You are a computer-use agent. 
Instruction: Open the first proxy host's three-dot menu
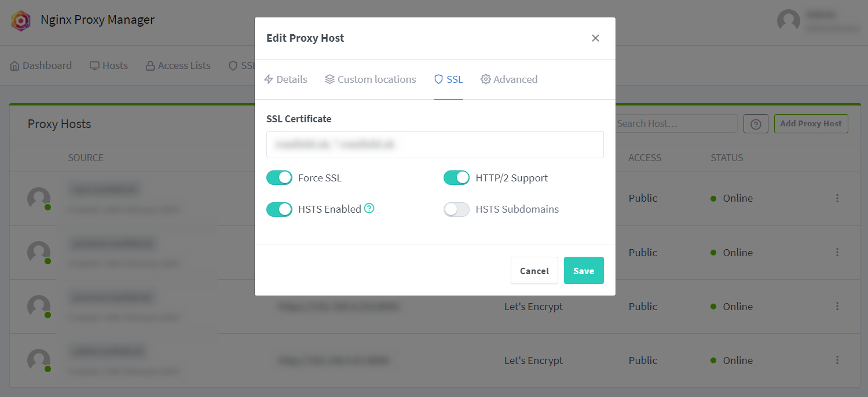click(837, 198)
